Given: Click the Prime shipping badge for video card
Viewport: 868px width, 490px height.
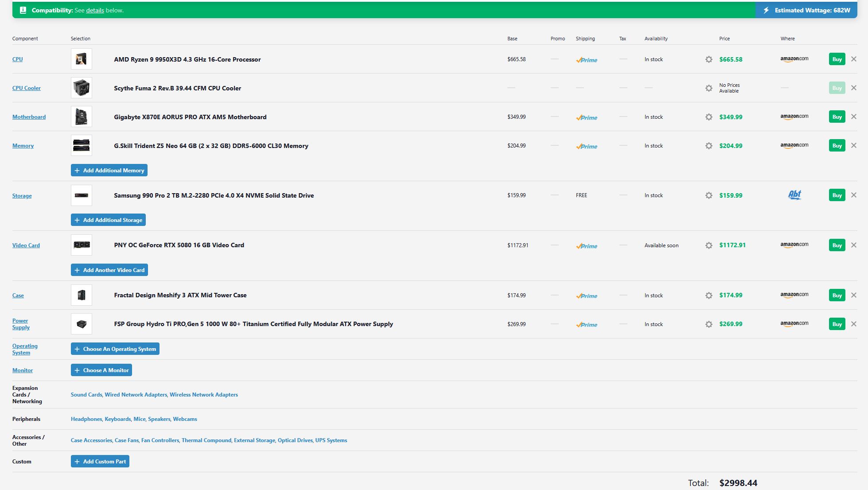Looking at the screenshot, I should (x=587, y=245).
